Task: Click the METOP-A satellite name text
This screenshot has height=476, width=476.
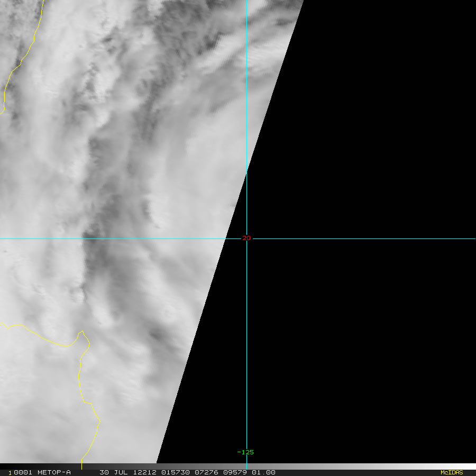Action: coord(54,472)
